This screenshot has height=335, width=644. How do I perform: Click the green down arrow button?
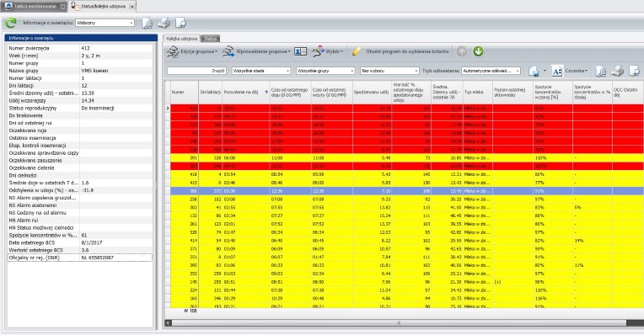478,51
